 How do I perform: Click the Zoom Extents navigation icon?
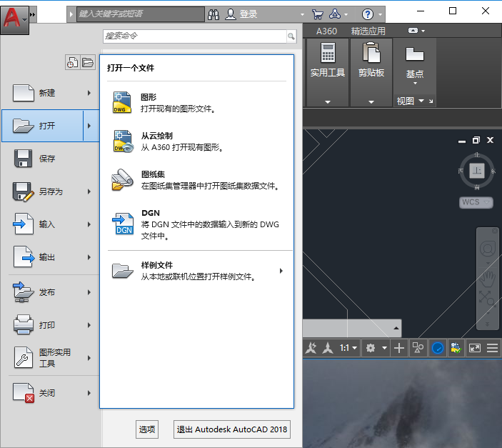[487, 299]
